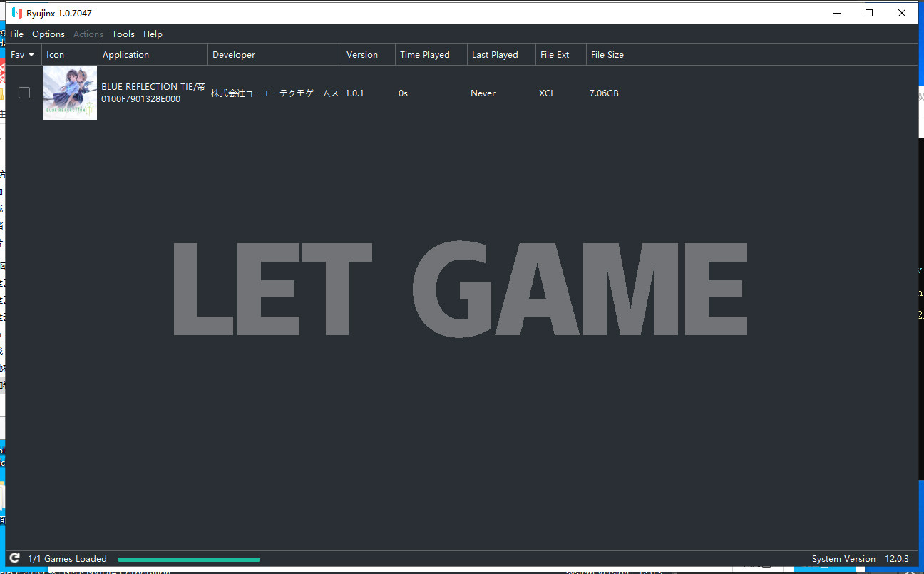
Task: Sort by the Application column header
Action: pyautogui.click(x=125, y=55)
